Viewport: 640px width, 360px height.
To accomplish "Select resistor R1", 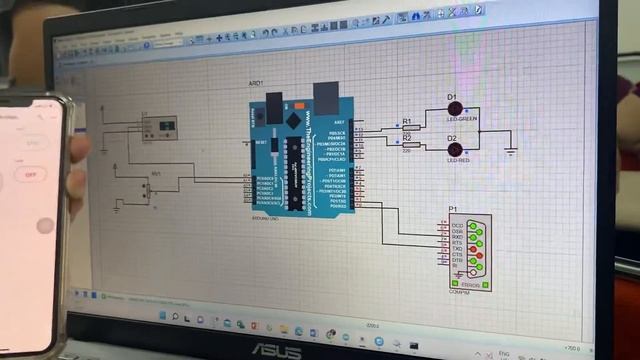I will (411, 128).
